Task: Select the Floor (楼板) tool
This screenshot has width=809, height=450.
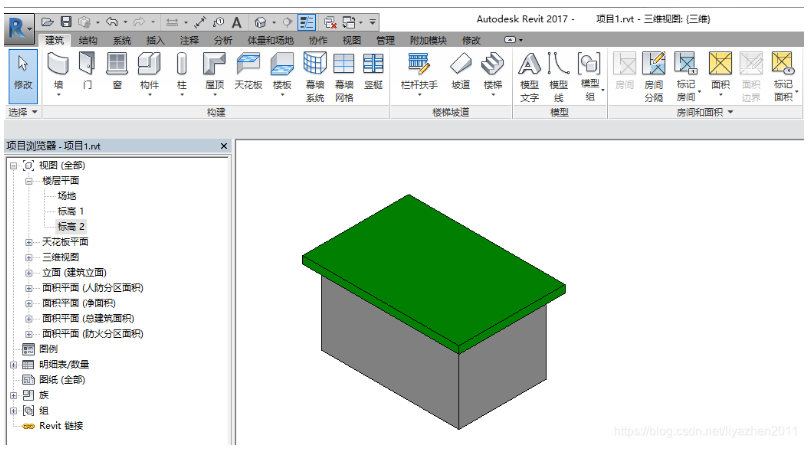Action: pos(282,73)
